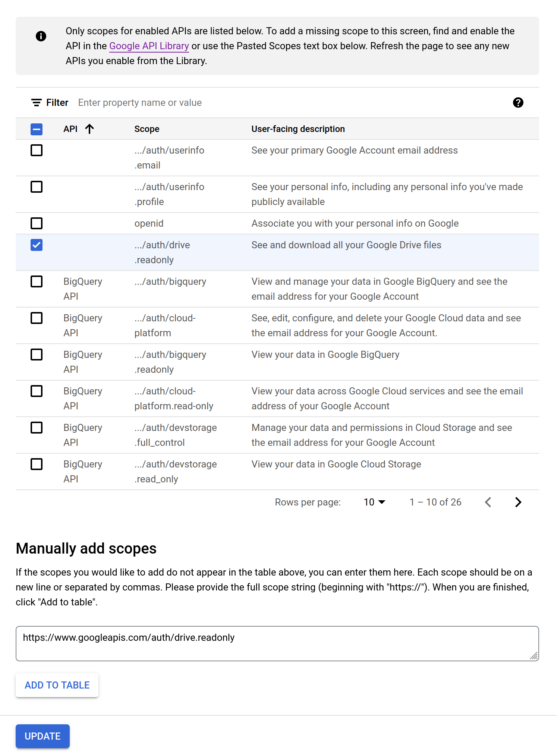Open the rows per page dropdown

tap(374, 502)
